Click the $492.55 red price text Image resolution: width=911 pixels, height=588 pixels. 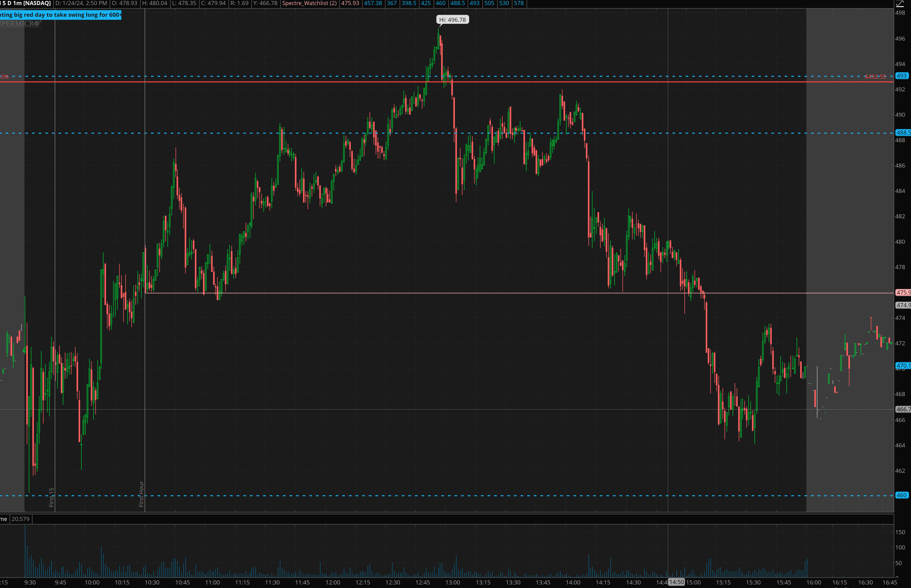[875, 77]
